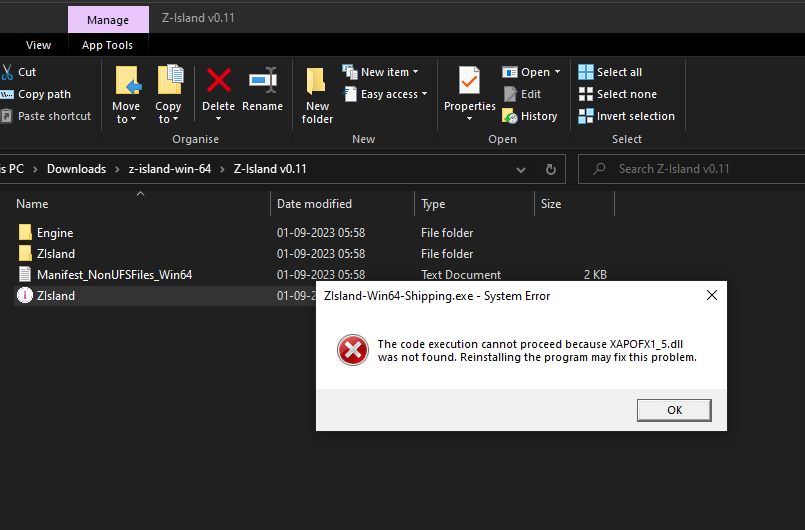This screenshot has width=805, height=530.
Task: Click the 2 KB size cell
Action: pyautogui.click(x=595, y=275)
